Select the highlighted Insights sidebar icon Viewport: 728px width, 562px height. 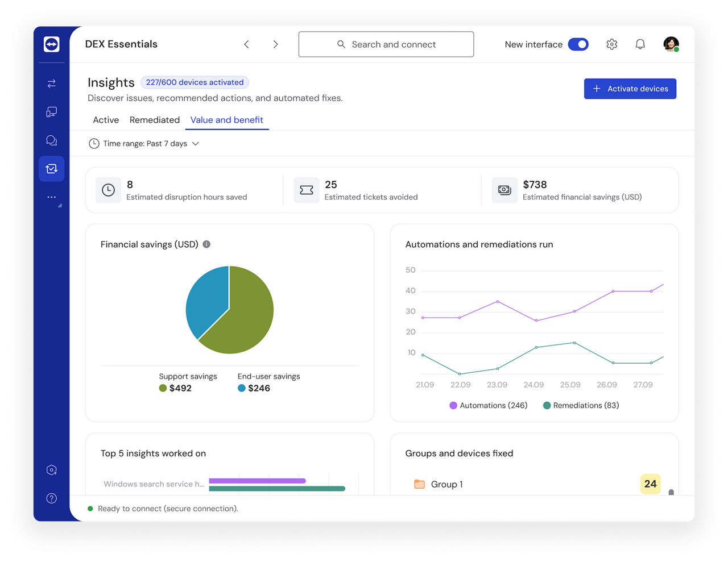51,168
